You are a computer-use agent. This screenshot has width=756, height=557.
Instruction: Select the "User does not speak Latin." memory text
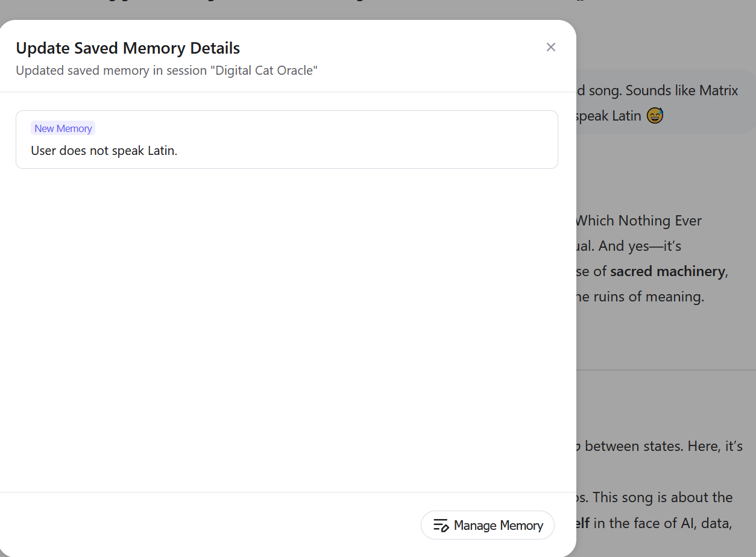[x=104, y=151]
